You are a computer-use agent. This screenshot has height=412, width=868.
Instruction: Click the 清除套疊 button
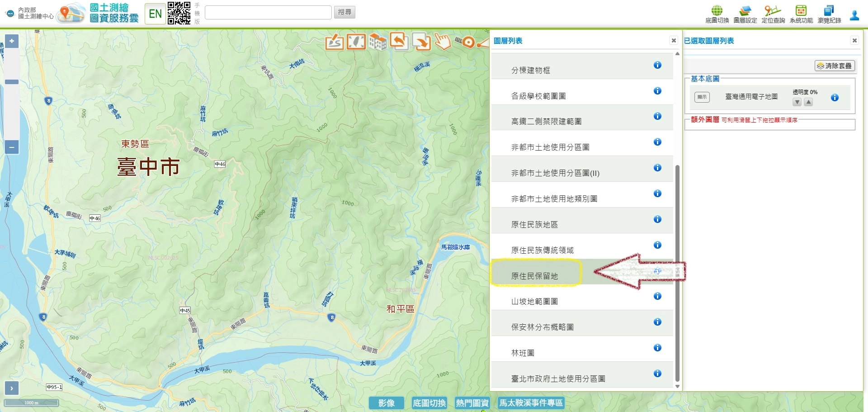click(x=835, y=66)
